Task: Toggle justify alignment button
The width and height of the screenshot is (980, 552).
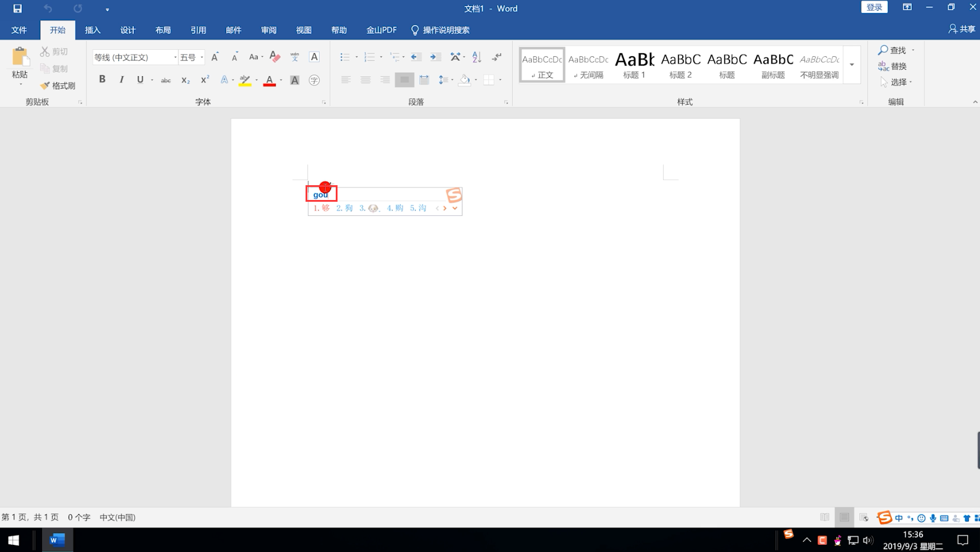Action: (x=404, y=80)
